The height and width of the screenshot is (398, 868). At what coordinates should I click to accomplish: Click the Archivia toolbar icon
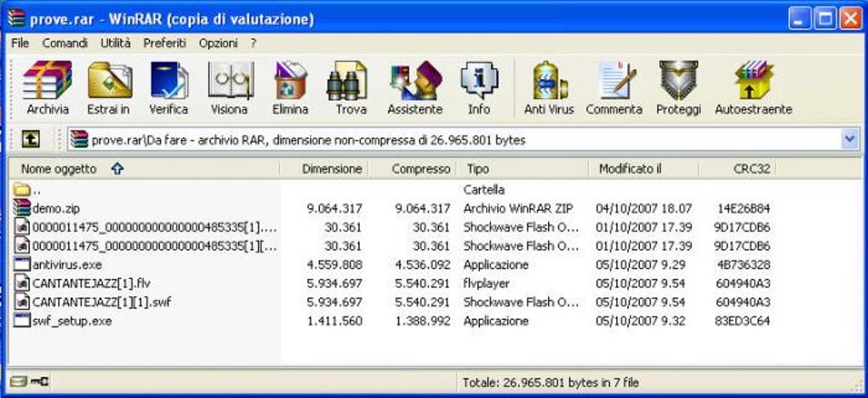pyautogui.click(x=48, y=81)
